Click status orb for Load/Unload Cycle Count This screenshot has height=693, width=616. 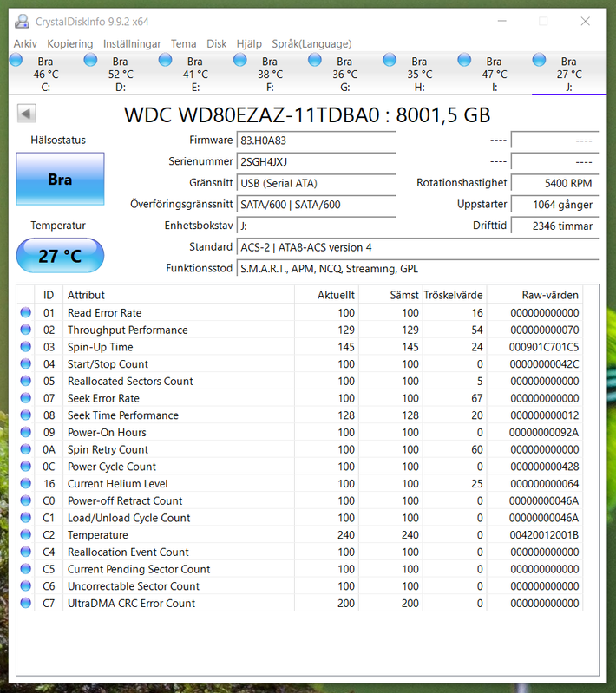coord(26,518)
